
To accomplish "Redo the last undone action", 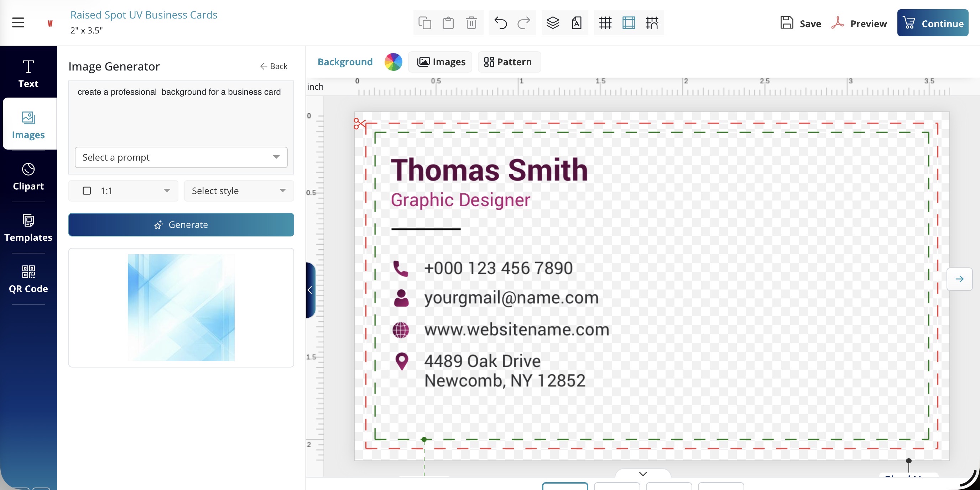I will [x=524, y=23].
